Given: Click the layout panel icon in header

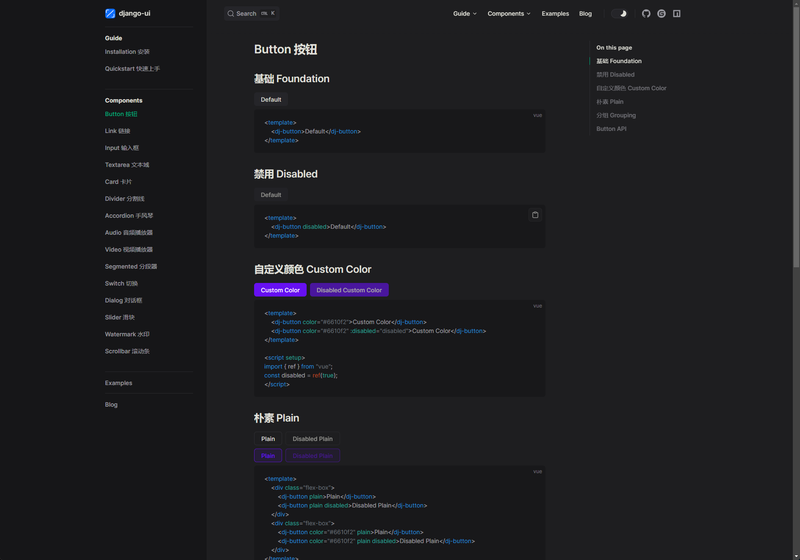Looking at the screenshot, I should [x=677, y=14].
